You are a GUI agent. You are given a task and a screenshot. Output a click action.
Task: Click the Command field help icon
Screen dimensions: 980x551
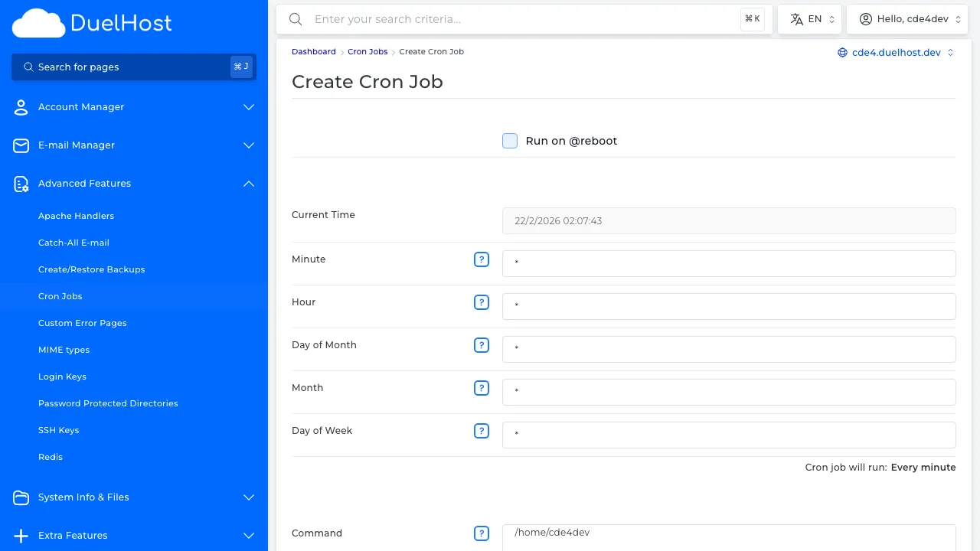[x=482, y=533]
